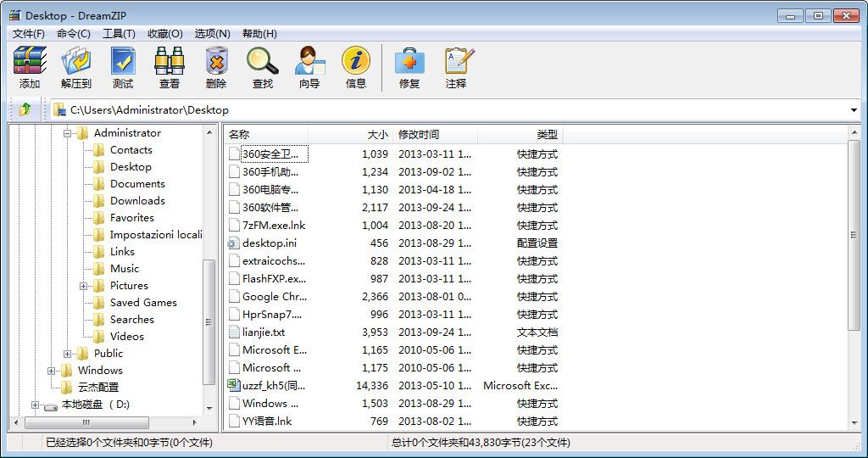Open the 选项(N) menu
This screenshot has height=458, width=868.
[x=212, y=34]
